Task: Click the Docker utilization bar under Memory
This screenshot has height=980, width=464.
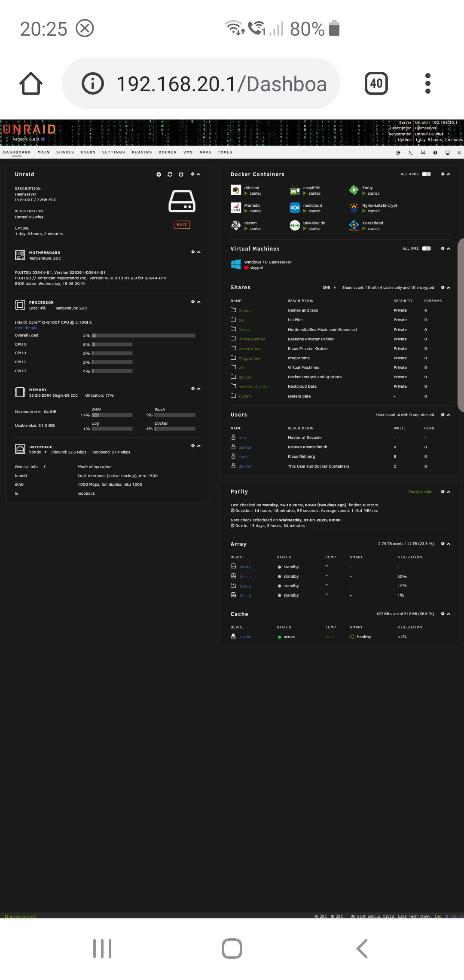Action: 175,429
